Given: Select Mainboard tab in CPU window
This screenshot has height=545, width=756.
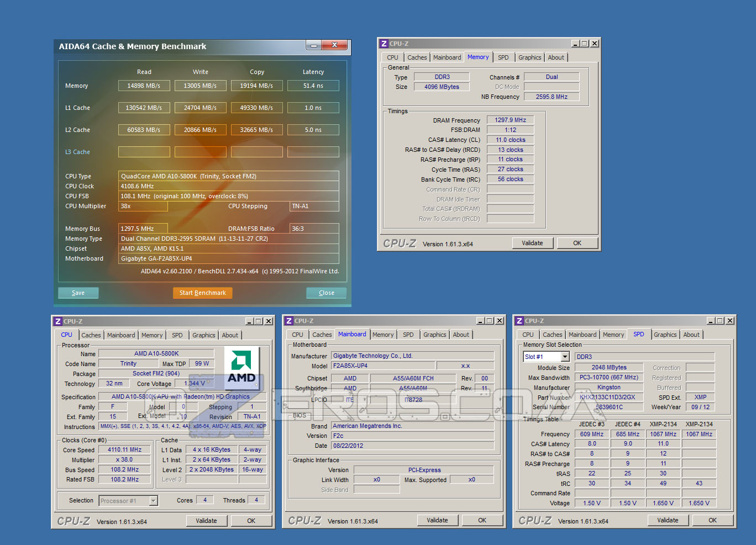Looking at the screenshot, I should click(x=121, y=335).
